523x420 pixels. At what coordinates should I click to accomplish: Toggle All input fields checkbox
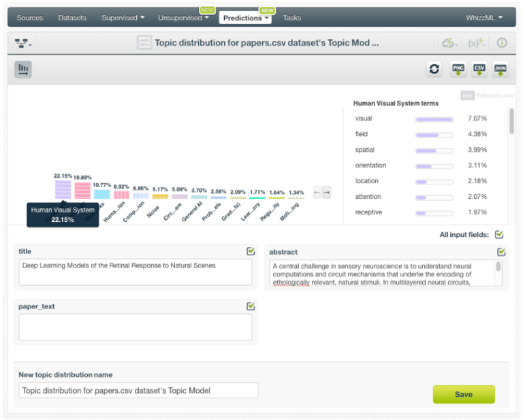tap(499, 235)
